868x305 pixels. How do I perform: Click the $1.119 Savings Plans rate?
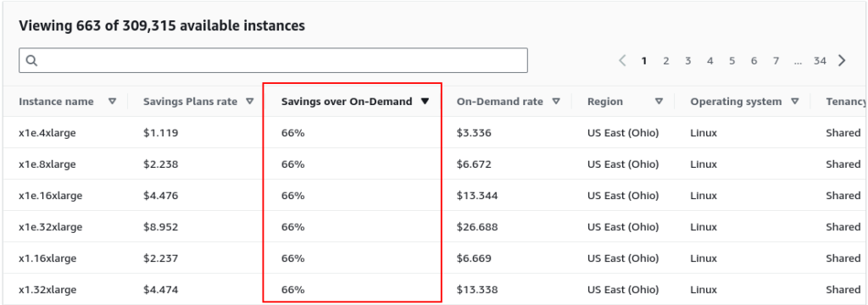pos(160,133)
